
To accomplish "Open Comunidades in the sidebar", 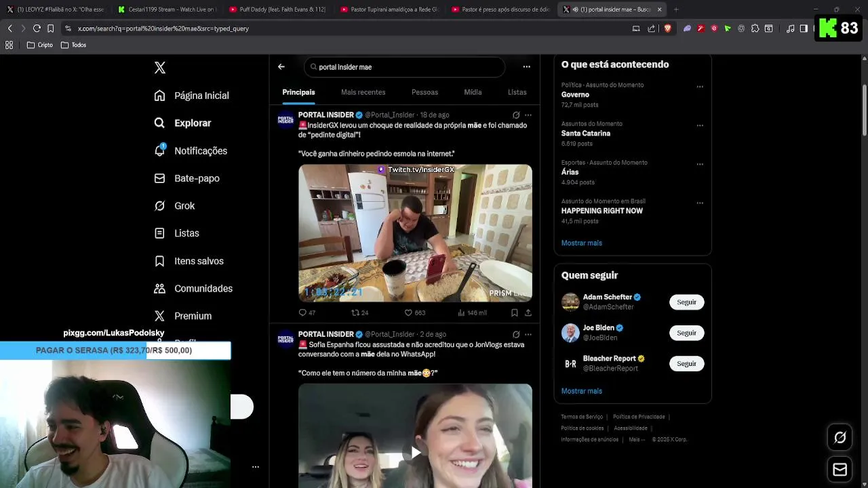I will (193, 288).
